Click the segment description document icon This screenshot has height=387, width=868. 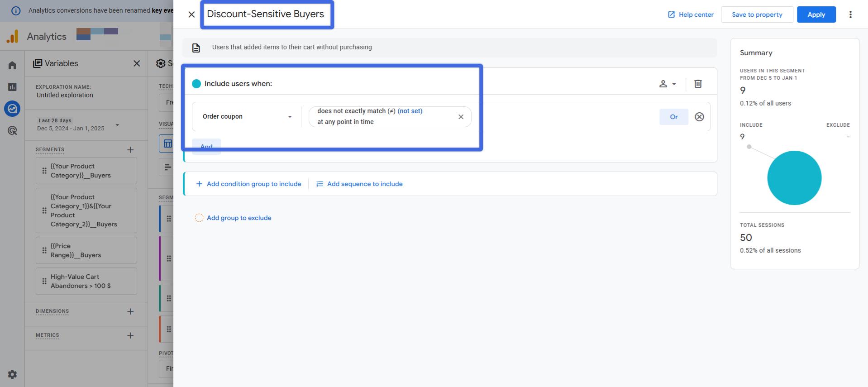pyautogui.click(x=196, y=48)
